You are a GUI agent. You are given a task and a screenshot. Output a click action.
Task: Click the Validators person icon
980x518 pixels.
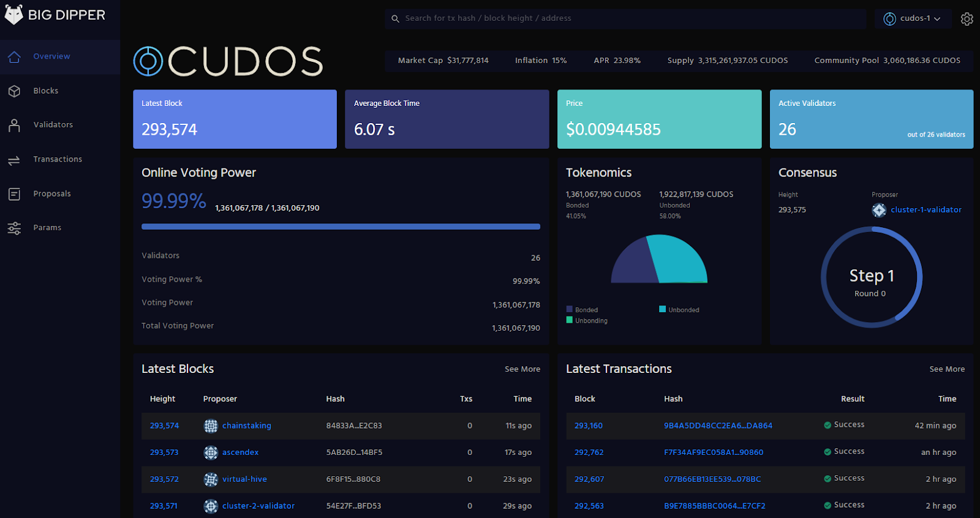tap(14, 125)
